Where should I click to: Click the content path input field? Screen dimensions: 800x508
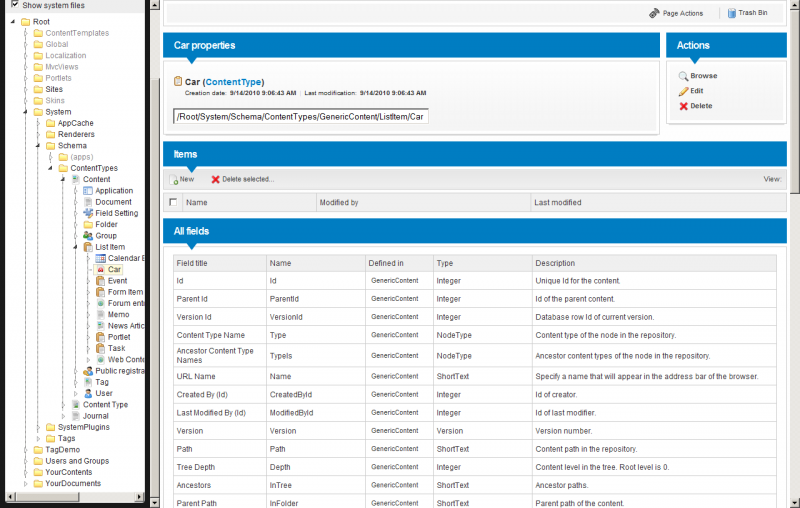[301, 116]
